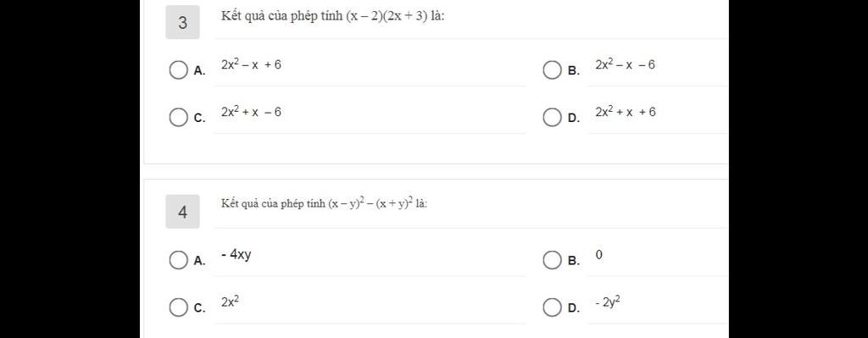Choose answer text 2x² + x + 6
The width and height of the screenshot is (868, 338).
[626, 112]
